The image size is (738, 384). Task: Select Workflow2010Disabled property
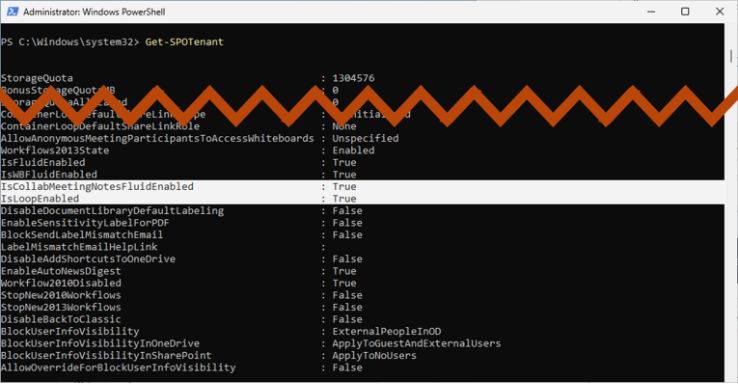click(x=61, y=283)
